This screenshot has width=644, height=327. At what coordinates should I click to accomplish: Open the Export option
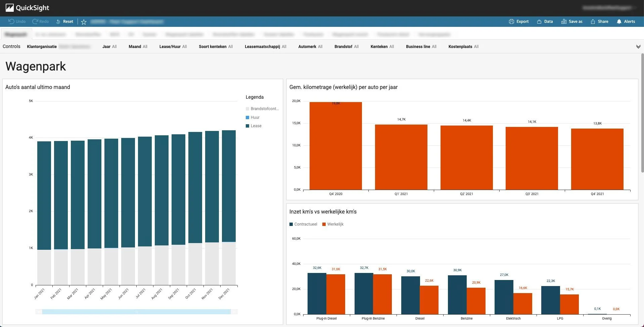pyautogui.click(x=519, y=21)
